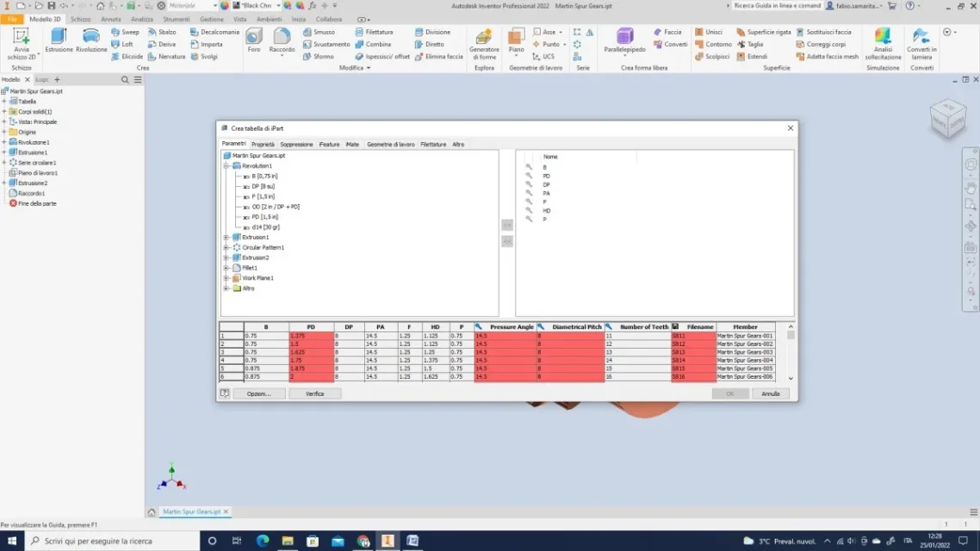
Task: Open the Geometrie di lavoro tab
Action: pyautogui.click(x=391, y=145)
